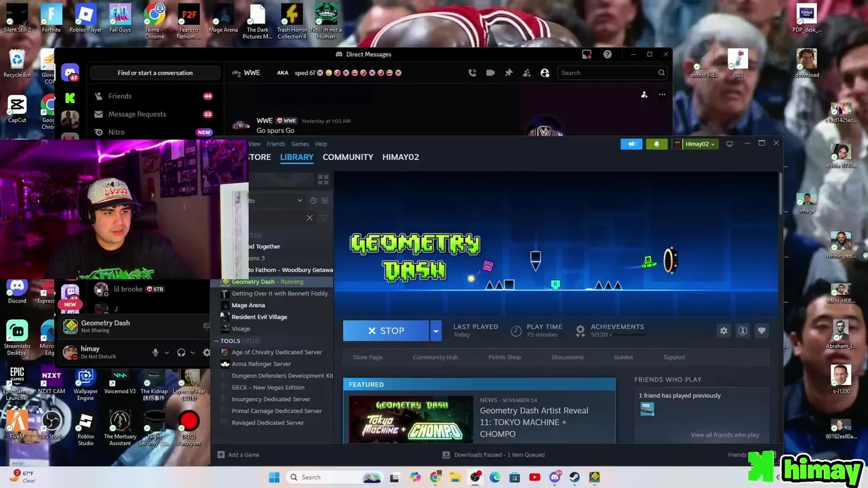Open Steam's Help menu

click(x=321, y=144)
